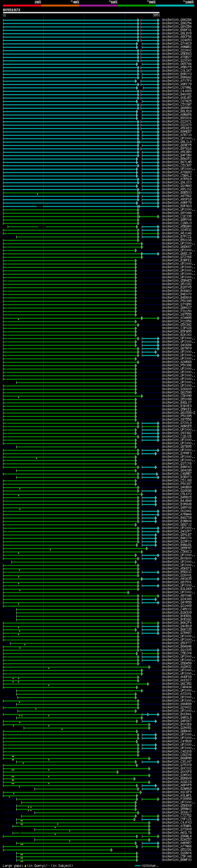Select the UniRef100_B2AZ57 label
Screen dimensions: 197x868
pos(176,840)
